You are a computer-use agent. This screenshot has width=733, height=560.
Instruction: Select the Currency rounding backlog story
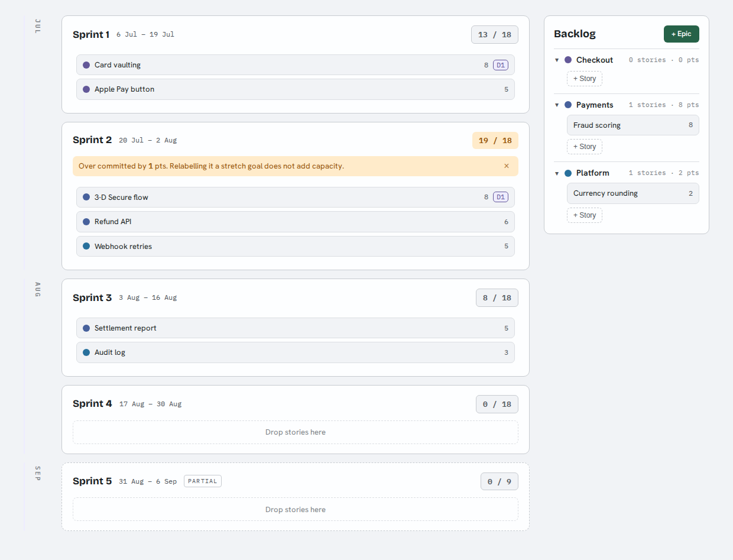point(633,193)
